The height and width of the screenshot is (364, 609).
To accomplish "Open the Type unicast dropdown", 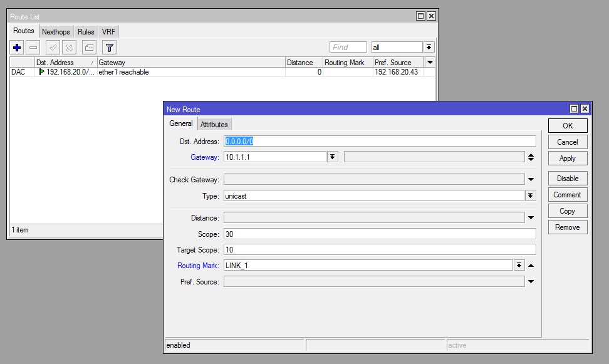I will point(531,196).
